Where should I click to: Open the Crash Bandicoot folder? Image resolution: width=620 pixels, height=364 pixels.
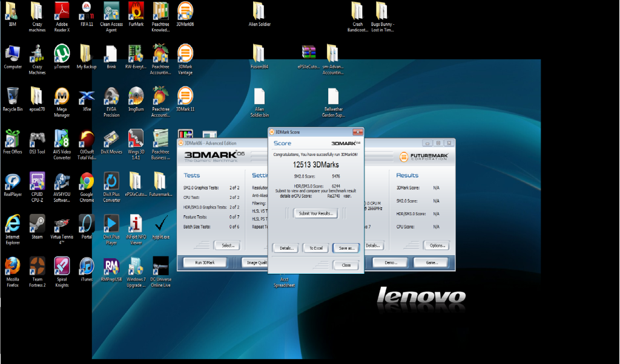pos(357,16)
